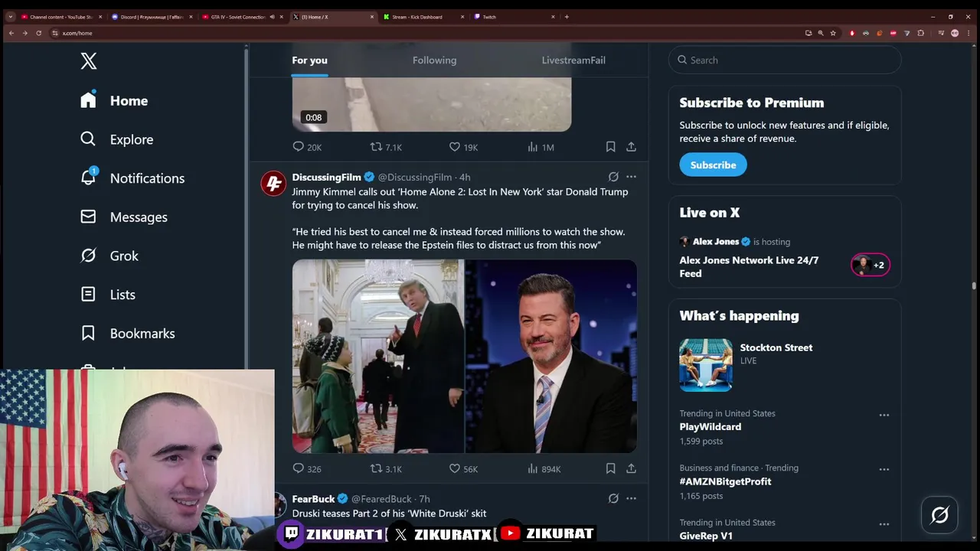Mute the GTA IV tab audio icon
980x551 pixels.
[273, 17]
